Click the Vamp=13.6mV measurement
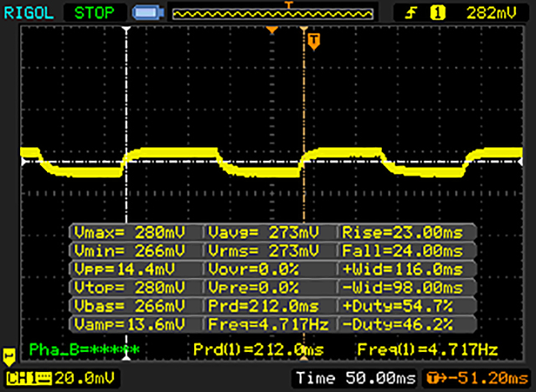The width and height of the screenshot is (536, 392). point(130,324)
